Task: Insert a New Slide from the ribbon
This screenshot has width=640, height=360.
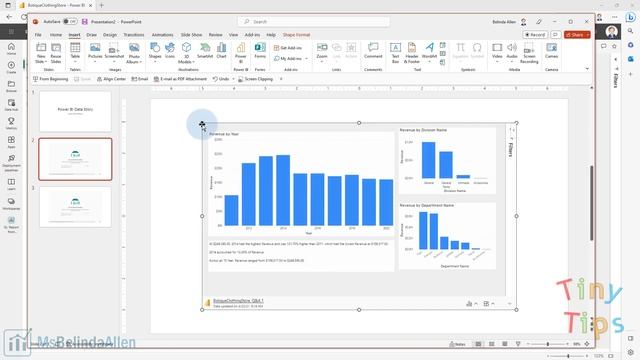Action: pyautogui.click(x=41, y=53)
